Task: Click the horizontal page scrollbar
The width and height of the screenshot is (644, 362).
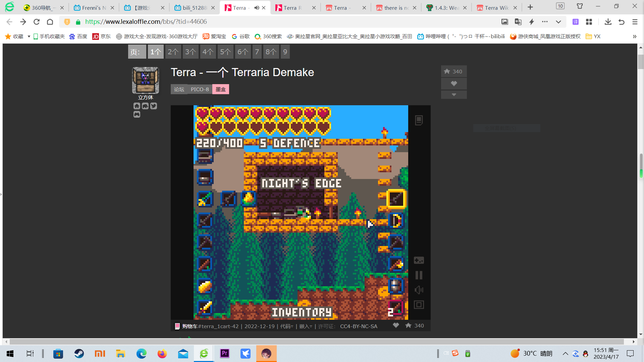Action: pos(317,342)
